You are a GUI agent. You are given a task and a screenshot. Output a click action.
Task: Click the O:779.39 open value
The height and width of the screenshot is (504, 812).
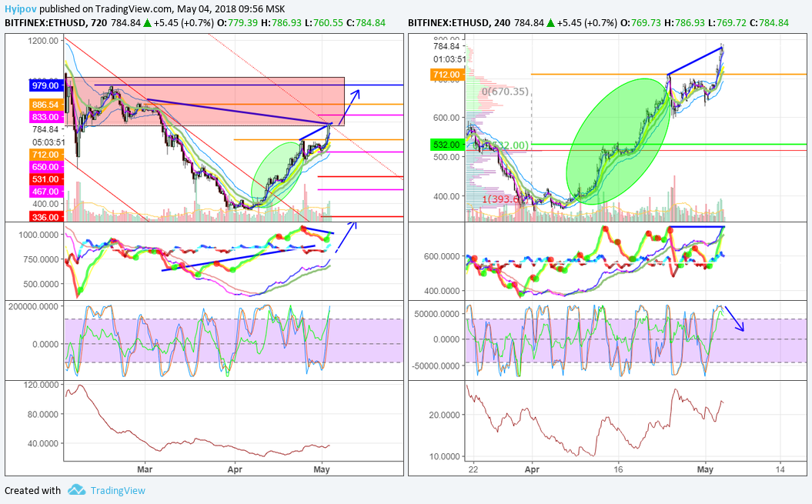pos(238,23)
